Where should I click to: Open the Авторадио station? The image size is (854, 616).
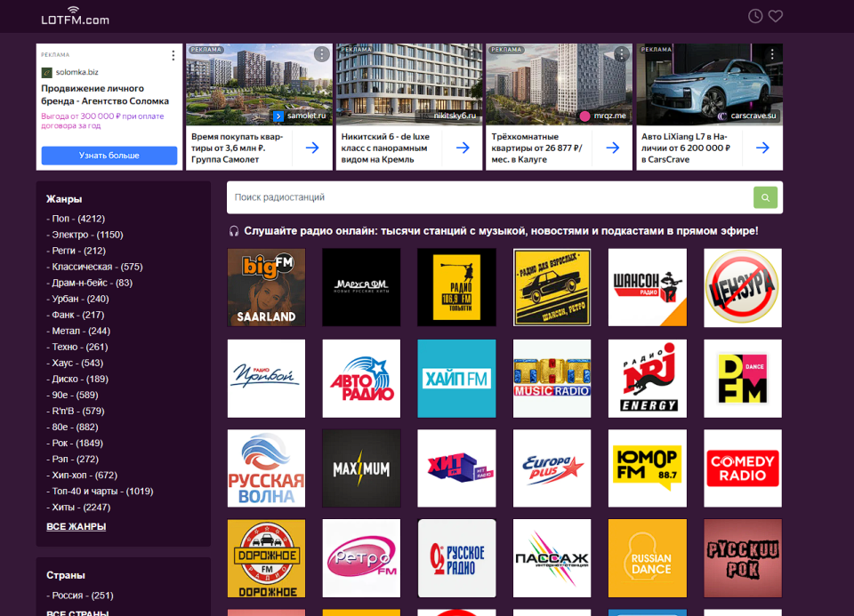pos(361,379)
